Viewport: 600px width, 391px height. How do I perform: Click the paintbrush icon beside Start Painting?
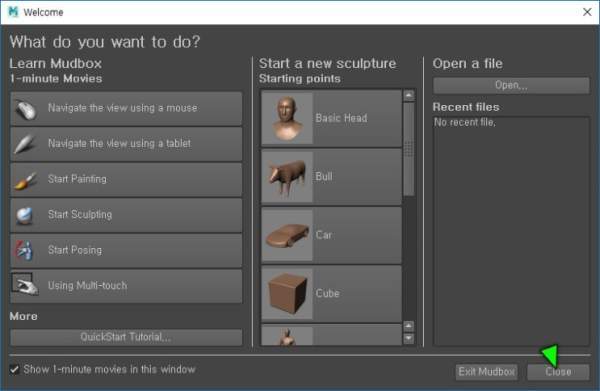pyautogui.click(x=25, y=180)
